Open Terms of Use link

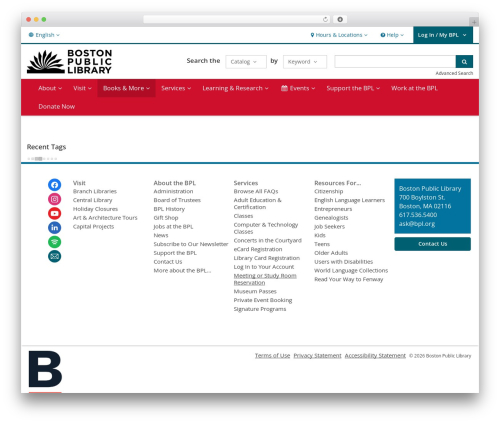[272, 356]
